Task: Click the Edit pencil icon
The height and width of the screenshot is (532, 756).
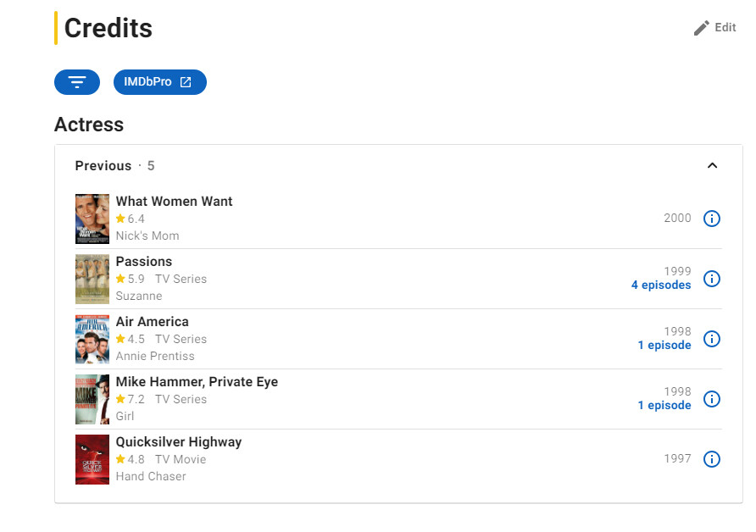Action: point(702,27)
